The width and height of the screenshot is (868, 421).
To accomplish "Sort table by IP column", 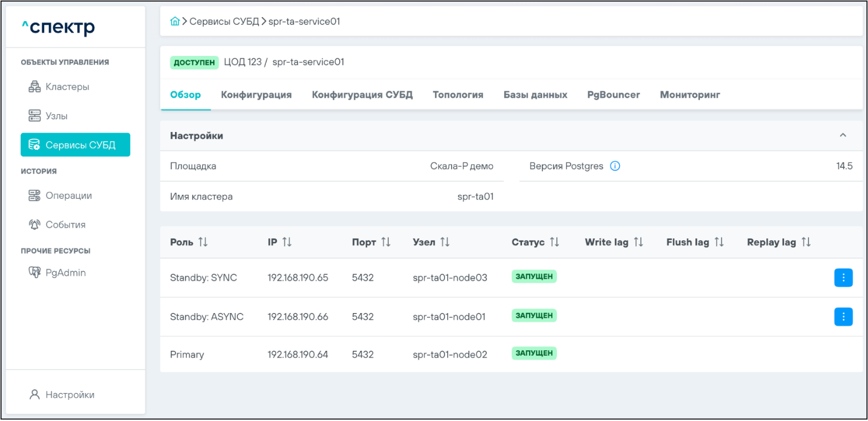I will click(x=287, y=242).
